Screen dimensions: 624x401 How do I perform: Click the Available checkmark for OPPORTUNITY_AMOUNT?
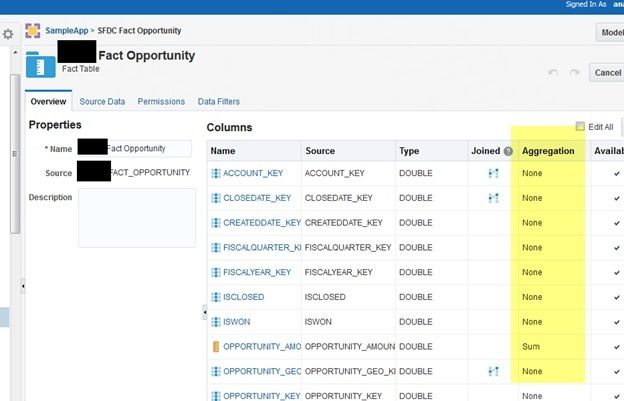(x=616, y=347)
